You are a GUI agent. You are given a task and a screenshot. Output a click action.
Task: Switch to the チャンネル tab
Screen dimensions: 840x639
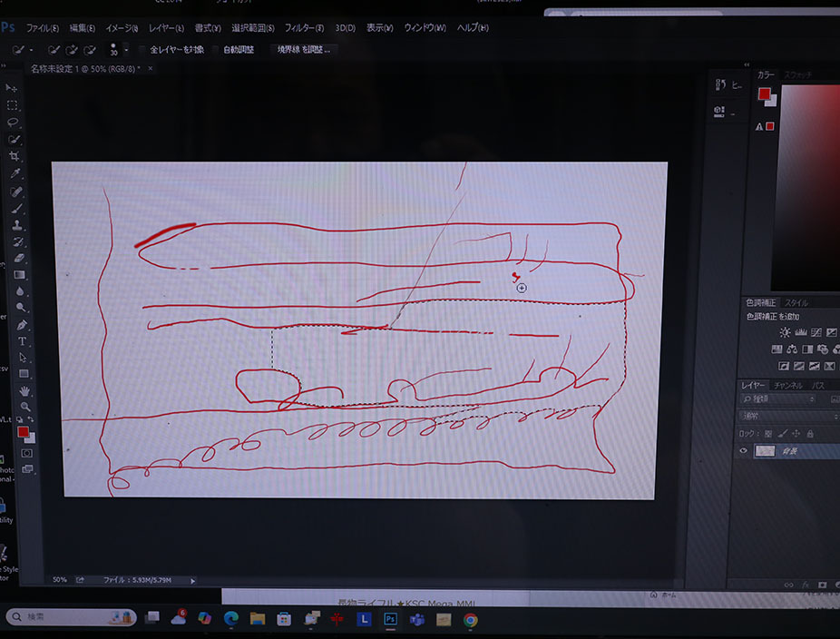(787, 386)
